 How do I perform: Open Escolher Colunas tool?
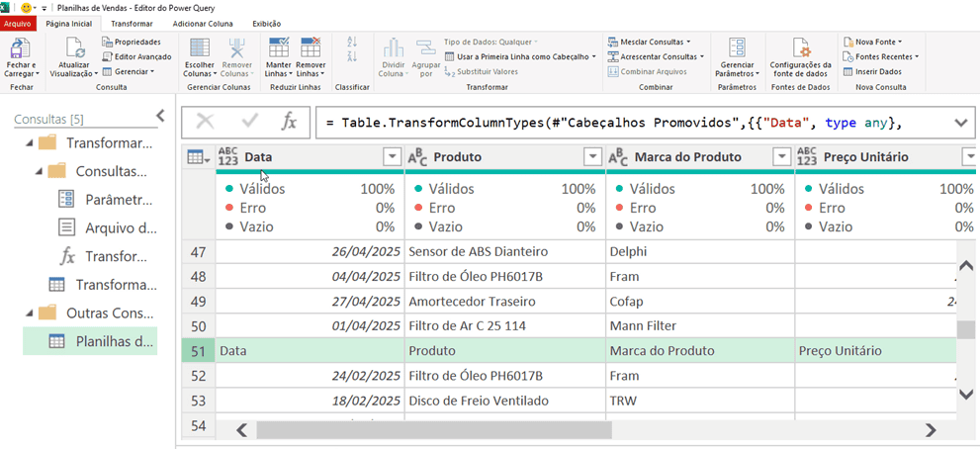coord(200,51)
